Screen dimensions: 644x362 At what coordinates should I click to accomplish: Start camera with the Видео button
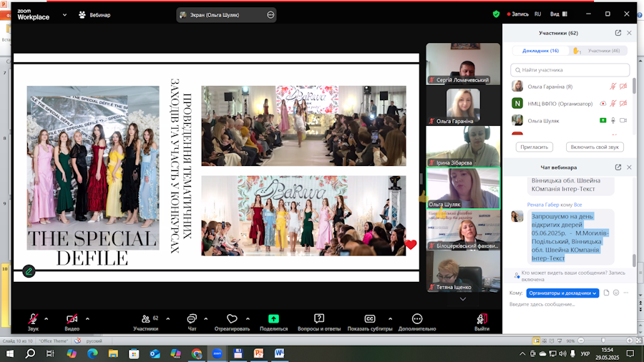click(72, 322)
